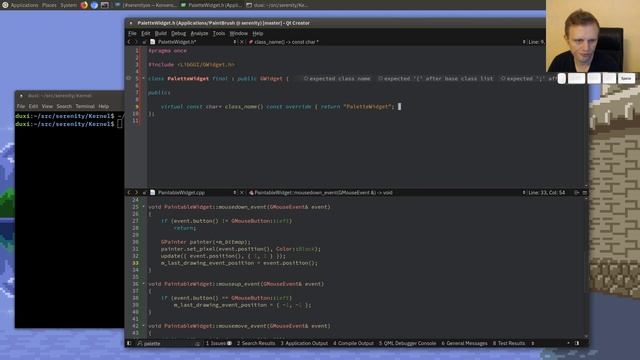
Task: Collapse the mouseup_event function fold
Action: point(144,283)
